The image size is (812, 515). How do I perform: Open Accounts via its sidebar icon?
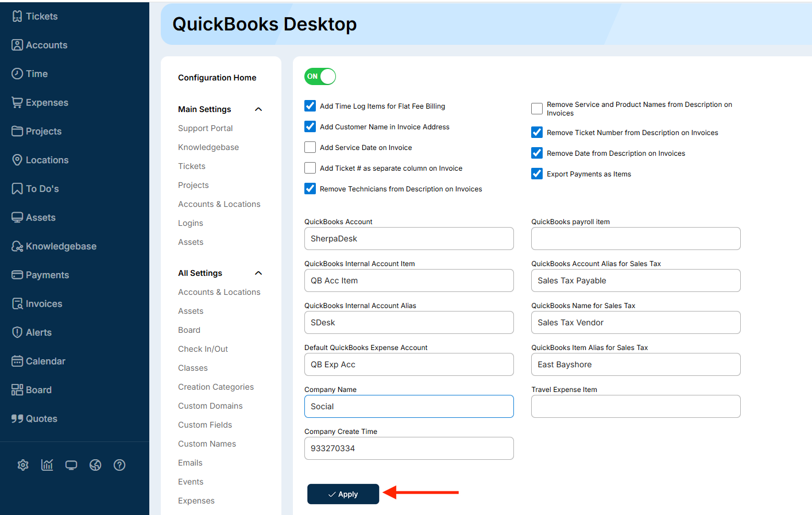pos(17,45)
